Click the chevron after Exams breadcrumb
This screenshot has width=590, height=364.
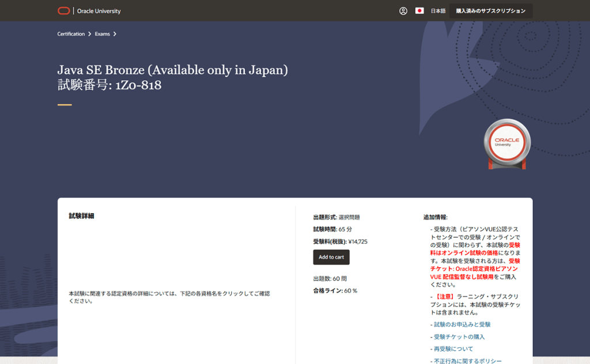click(x=115, y=34)
